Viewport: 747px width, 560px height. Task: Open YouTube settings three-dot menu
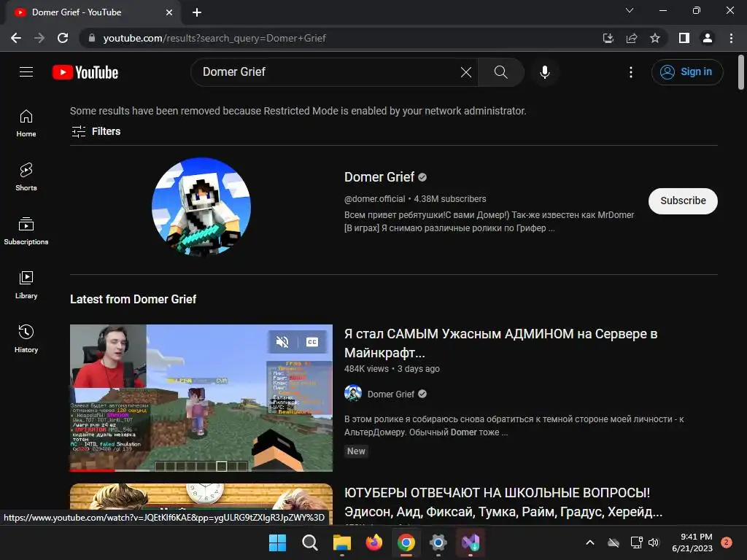[631, 72]
